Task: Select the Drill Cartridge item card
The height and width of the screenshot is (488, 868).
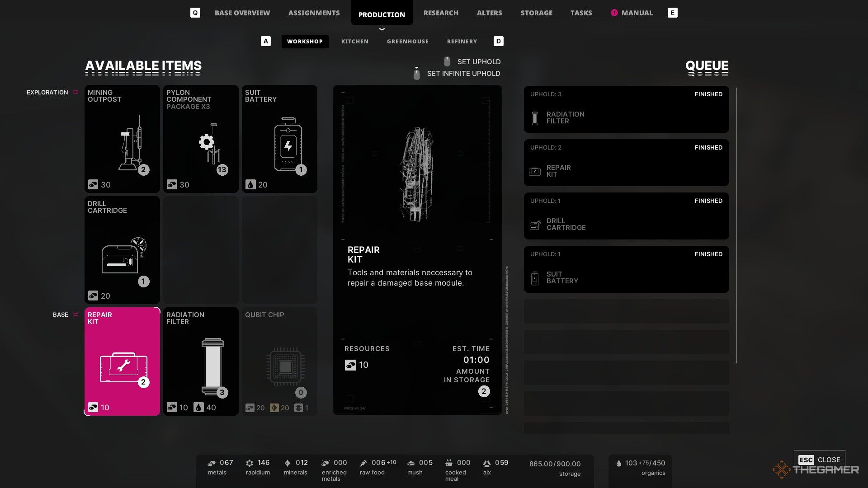Action: click(x=122, y=250)
